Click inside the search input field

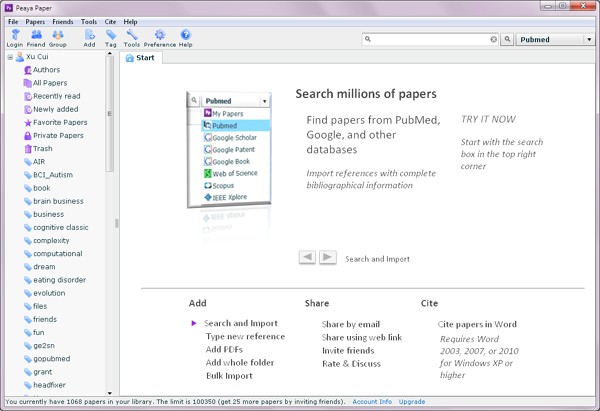[430, 39]
